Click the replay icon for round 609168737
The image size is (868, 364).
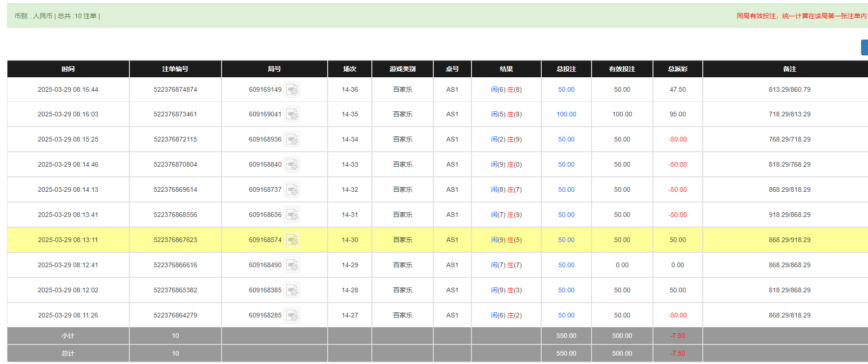pyautogui.click(x=292, y=190)
